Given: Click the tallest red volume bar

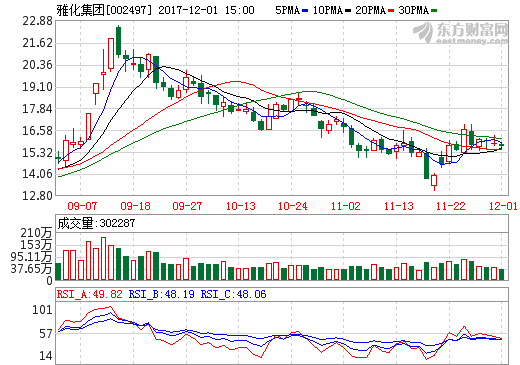Looking at the screenshot, I should (103, 259).
